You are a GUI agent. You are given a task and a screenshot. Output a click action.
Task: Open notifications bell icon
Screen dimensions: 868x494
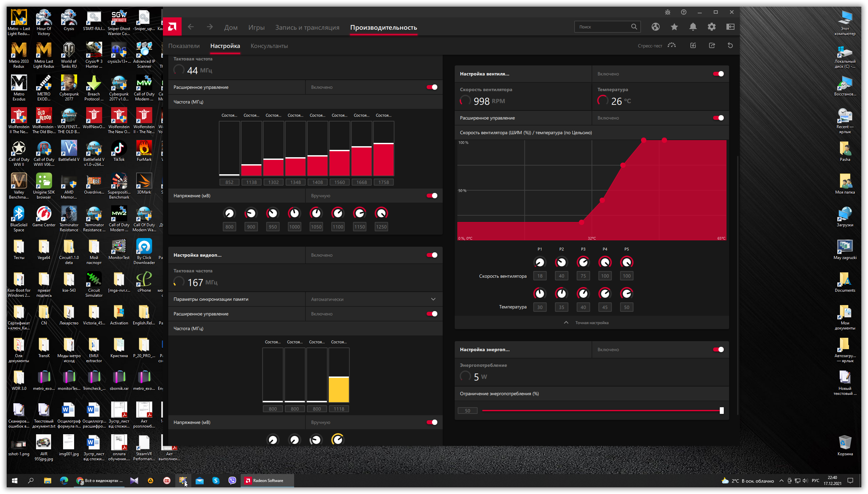693,27
